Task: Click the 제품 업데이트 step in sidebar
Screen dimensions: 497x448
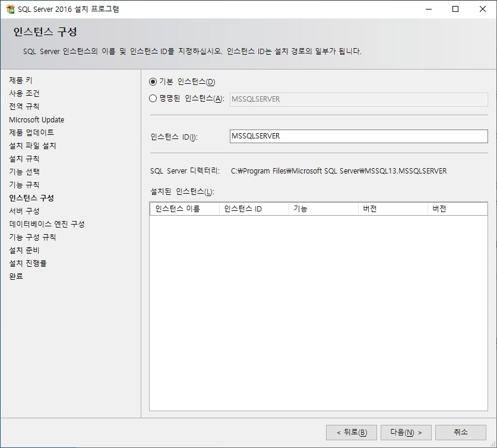Action: 31,132
